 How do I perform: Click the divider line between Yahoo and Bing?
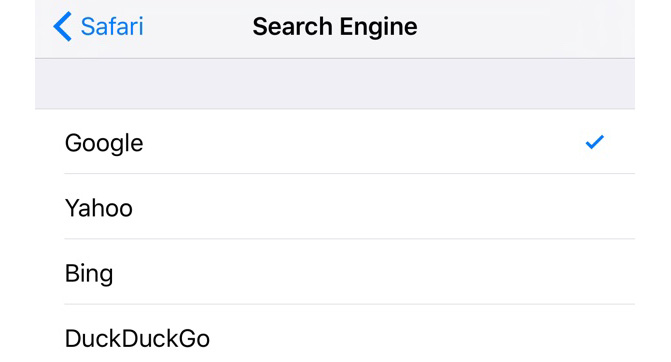tap(349, 239)
